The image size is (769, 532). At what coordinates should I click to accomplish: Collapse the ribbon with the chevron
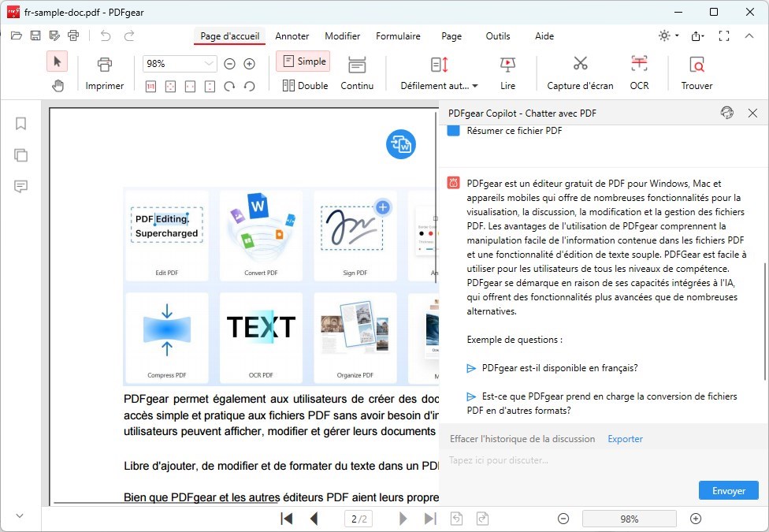click(x=749, y=35)
